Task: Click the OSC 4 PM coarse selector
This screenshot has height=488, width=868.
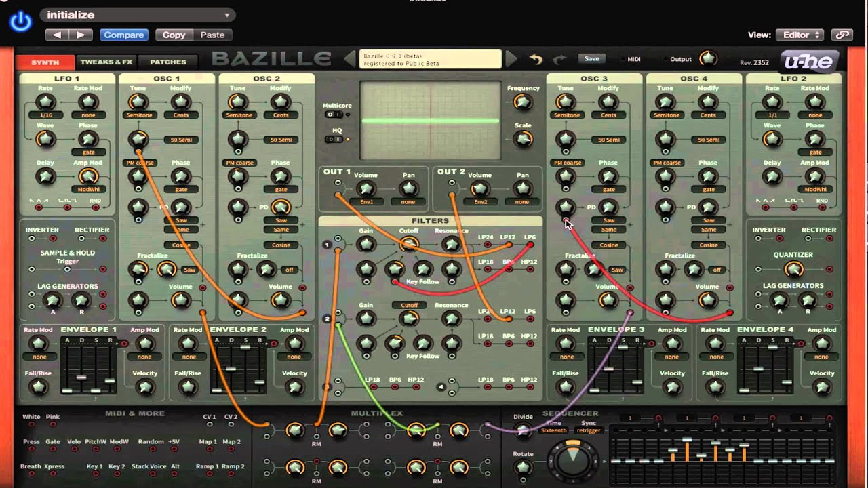Action: tap(667, 163)
